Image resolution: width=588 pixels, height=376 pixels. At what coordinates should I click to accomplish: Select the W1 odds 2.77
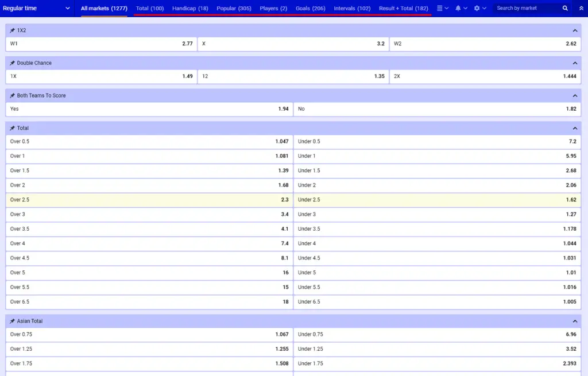pos(102,44)
